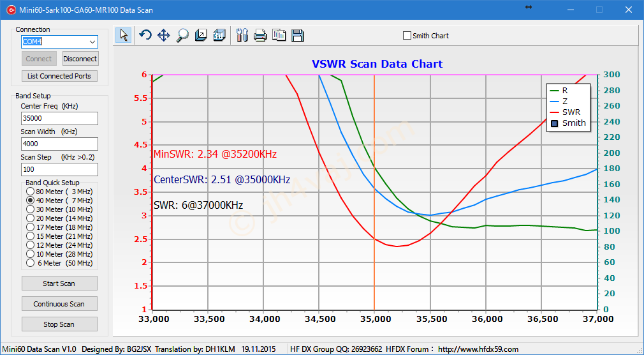The width and height of the screenshot is (644, 355).
Task: Select the arrow pointer tool
Action: 123,35
